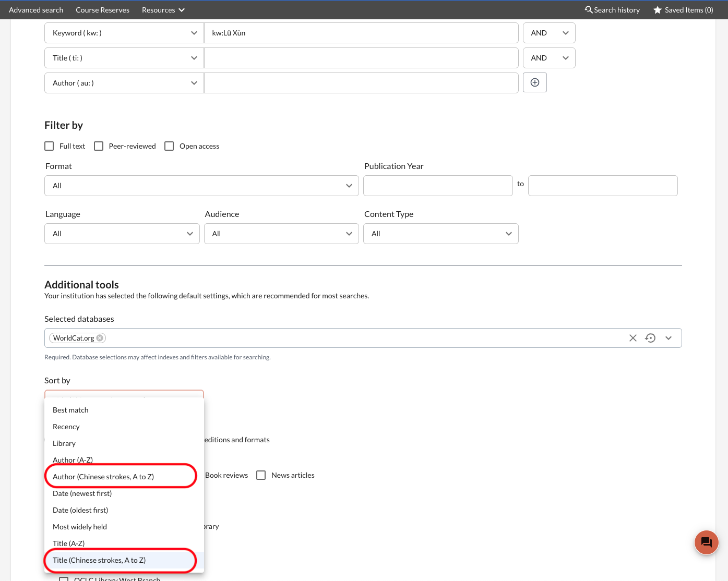Open the chat support bubble

(x=706, y=542)
